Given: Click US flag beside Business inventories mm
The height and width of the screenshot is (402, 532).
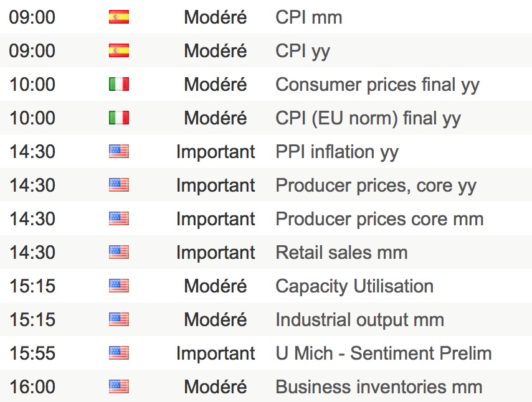Looking at the screenshot, I should tap(118, 386).
